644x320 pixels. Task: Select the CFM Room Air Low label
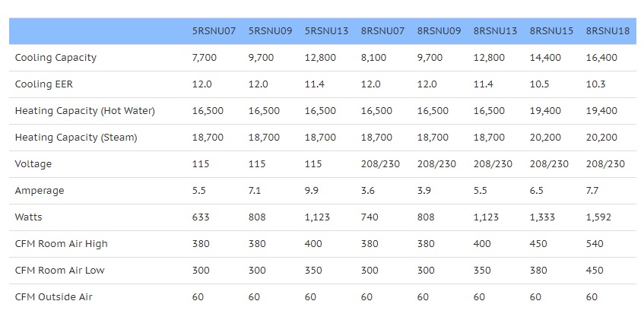click(x=59, y=271)
